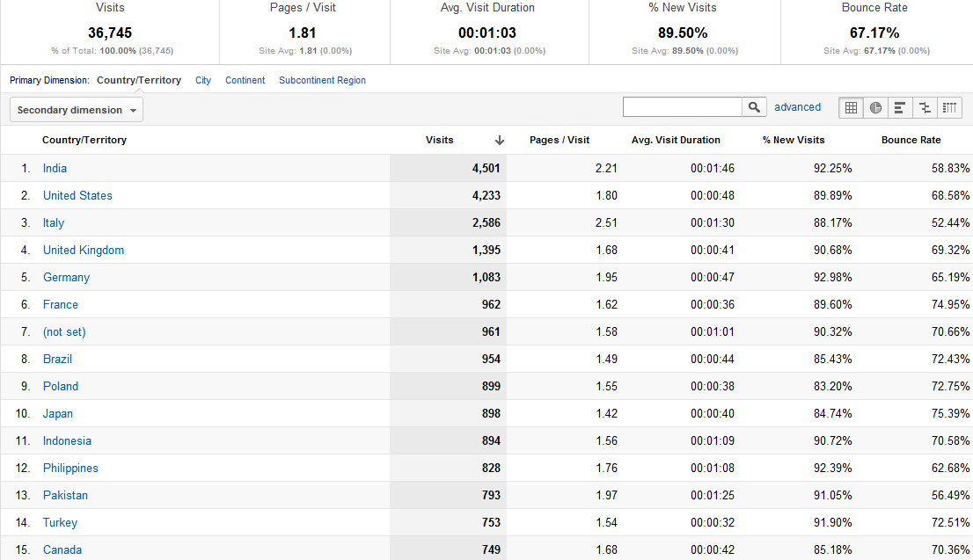Open the Secondary dimension dropdown

[77, 110]
